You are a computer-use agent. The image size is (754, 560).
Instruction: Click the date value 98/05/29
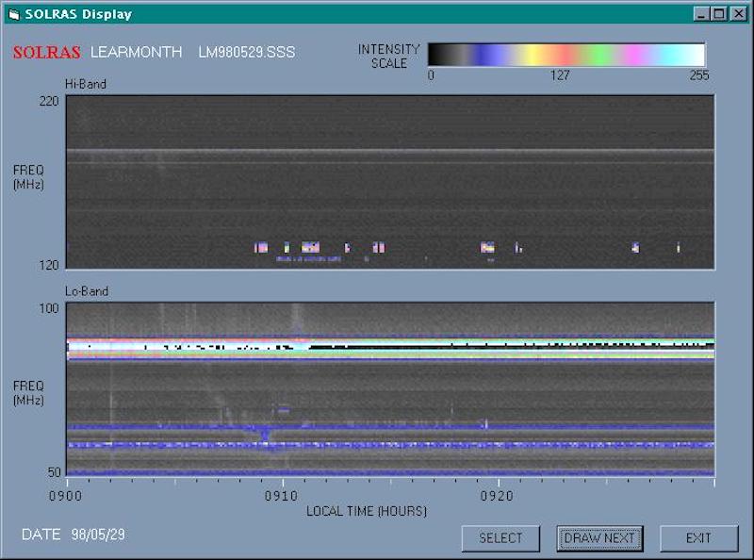[98, 535]
